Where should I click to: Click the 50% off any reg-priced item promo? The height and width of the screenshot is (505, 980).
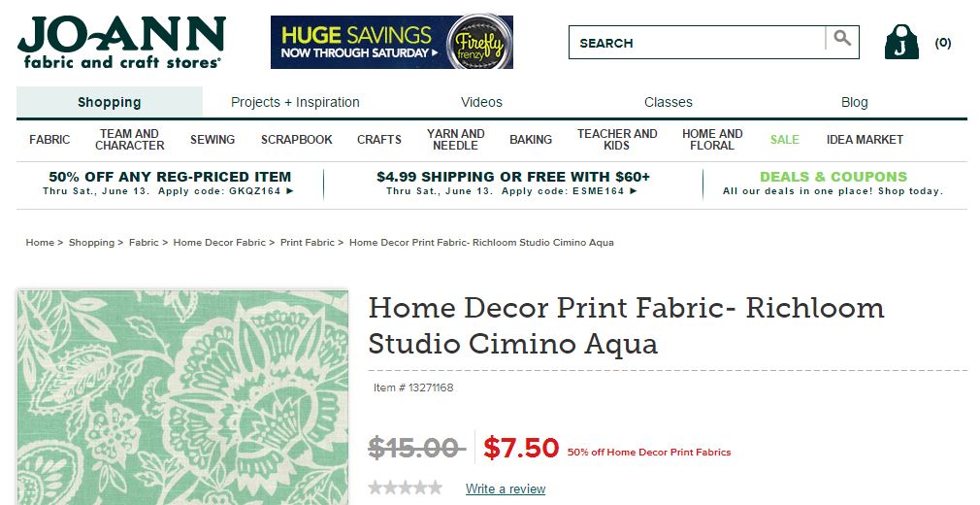(x=170, y=184)
